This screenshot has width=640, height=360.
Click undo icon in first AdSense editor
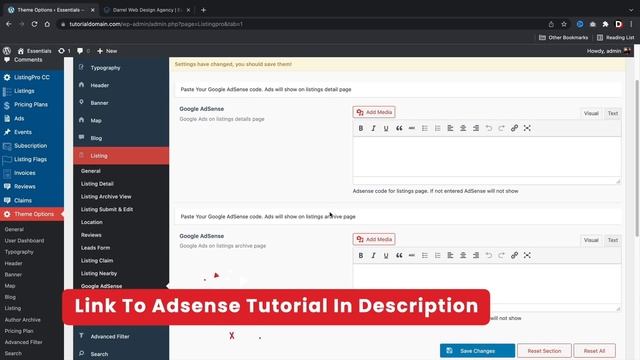(489, 128)
